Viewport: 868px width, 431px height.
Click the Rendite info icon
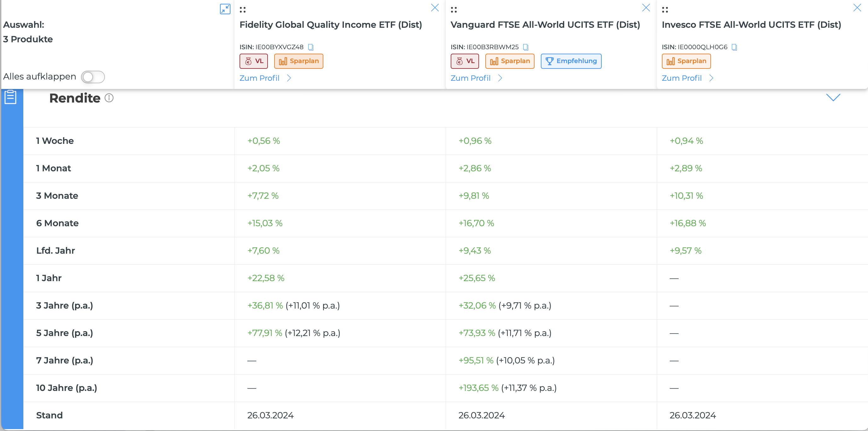[109, 98]
